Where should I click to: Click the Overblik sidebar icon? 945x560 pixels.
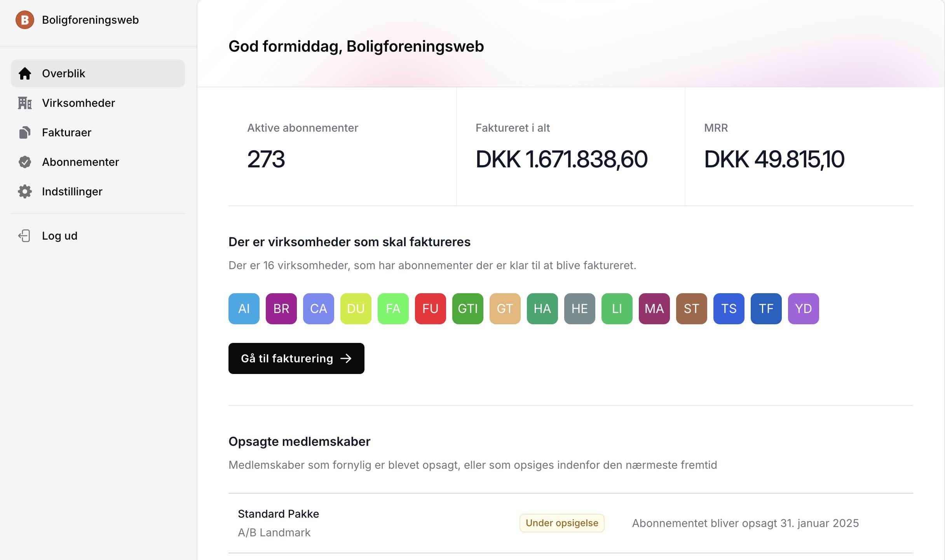[25, 73]
